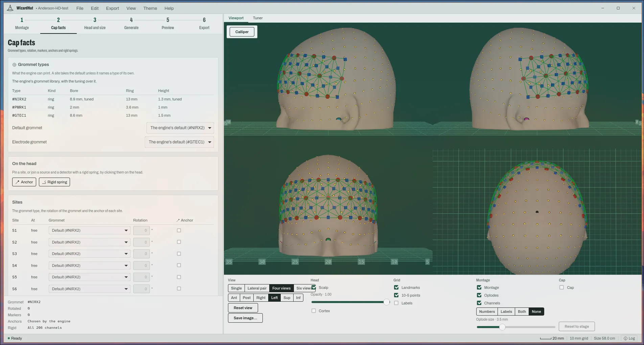This screenshot has height=345, width=644.
Task: Click the Reset view button
Action: [243, 308]
